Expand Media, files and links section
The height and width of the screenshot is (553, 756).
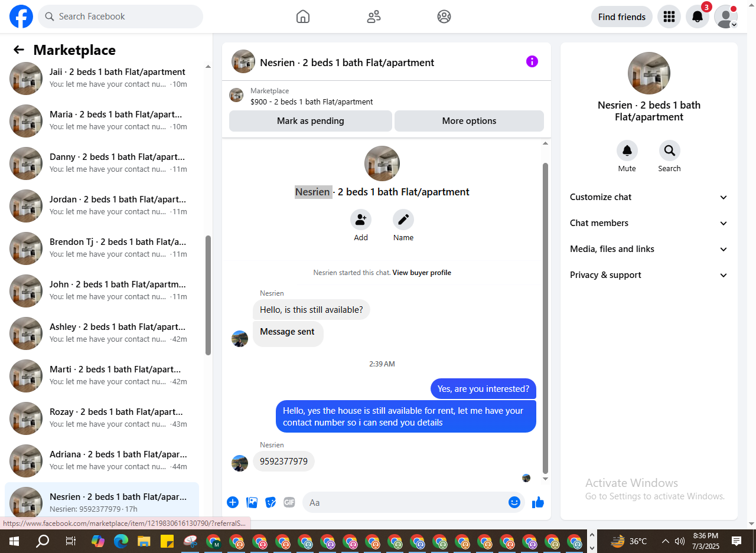coord(649,249)
